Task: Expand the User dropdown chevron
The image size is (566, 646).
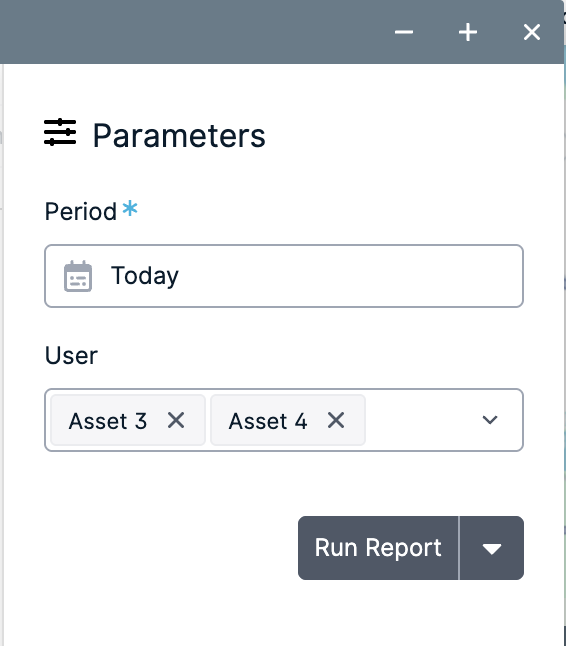Action: point(490,420)
